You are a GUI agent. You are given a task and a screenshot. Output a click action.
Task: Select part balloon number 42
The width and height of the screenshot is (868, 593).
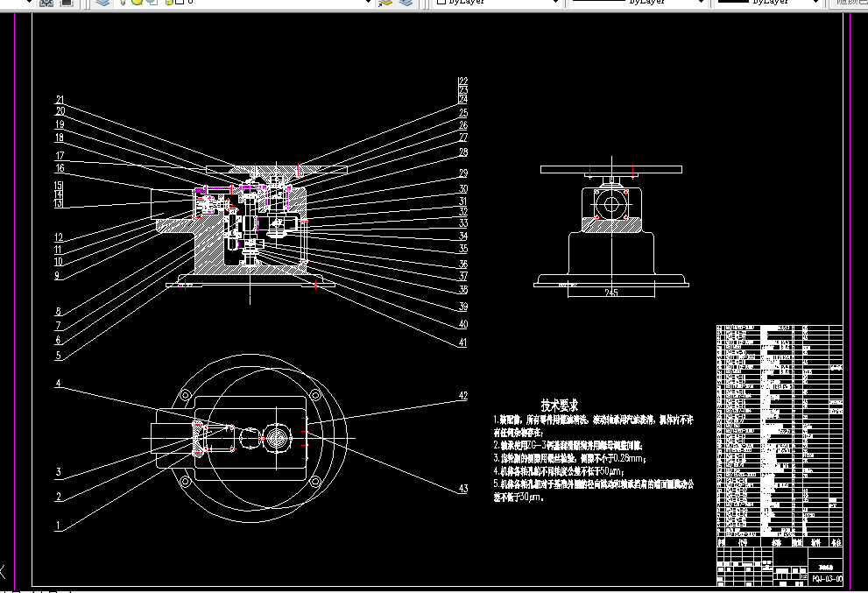click(463, 396)
